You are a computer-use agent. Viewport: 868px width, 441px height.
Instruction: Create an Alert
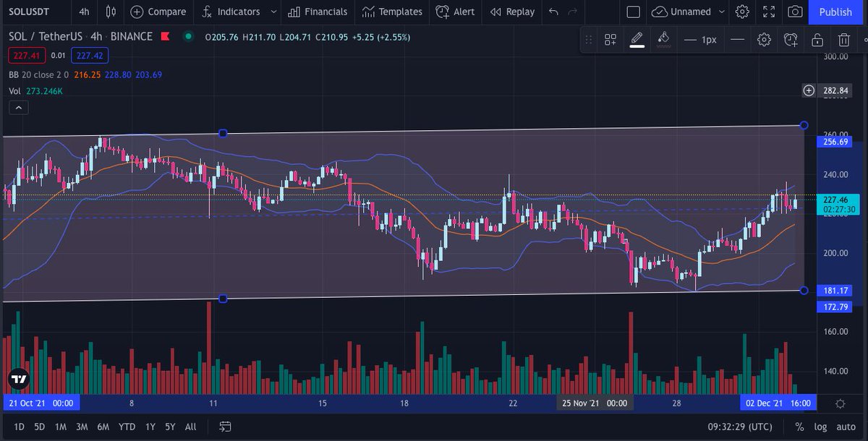point(456,12)
